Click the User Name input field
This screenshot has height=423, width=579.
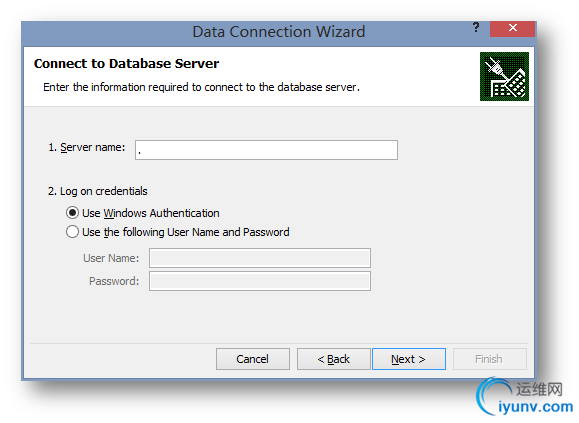pyautogui.click(x=260, y=258)
